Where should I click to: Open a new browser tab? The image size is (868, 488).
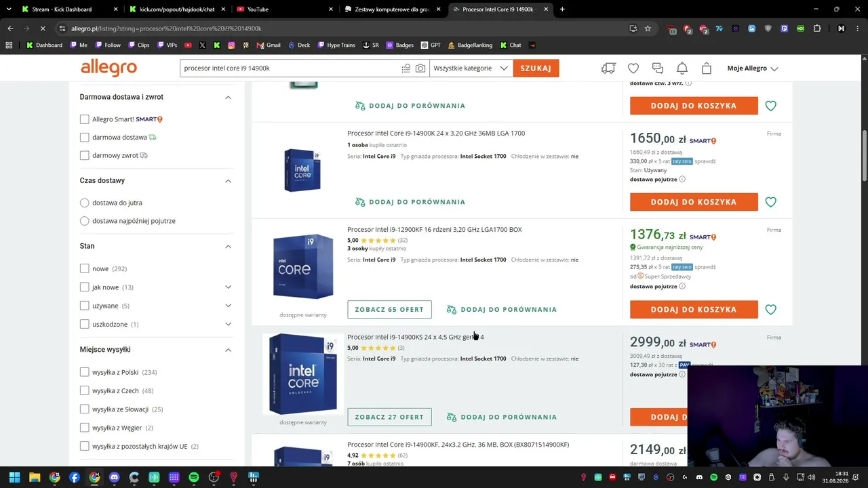(x=562, y=9)
